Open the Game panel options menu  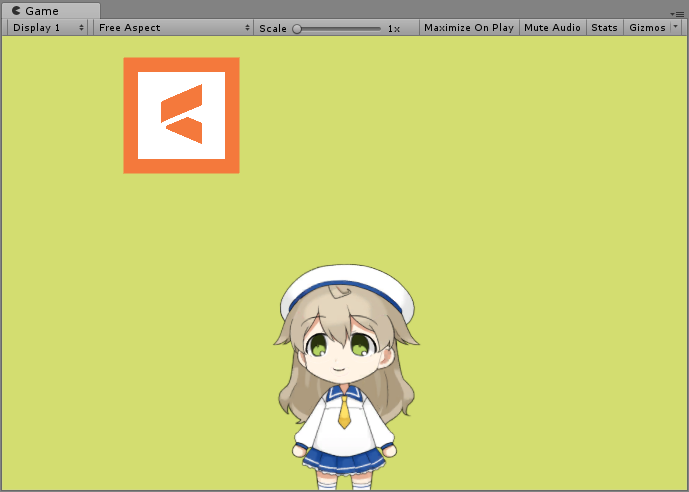point(678,14)
